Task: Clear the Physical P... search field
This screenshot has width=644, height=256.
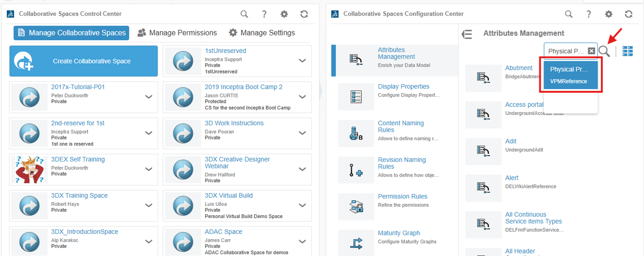Action: coord(591,51)
